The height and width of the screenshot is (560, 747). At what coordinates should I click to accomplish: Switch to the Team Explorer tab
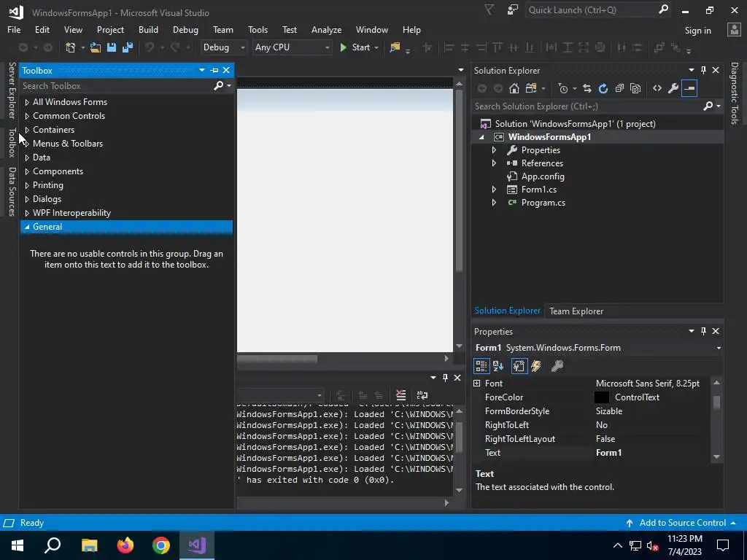coord(576,311)
